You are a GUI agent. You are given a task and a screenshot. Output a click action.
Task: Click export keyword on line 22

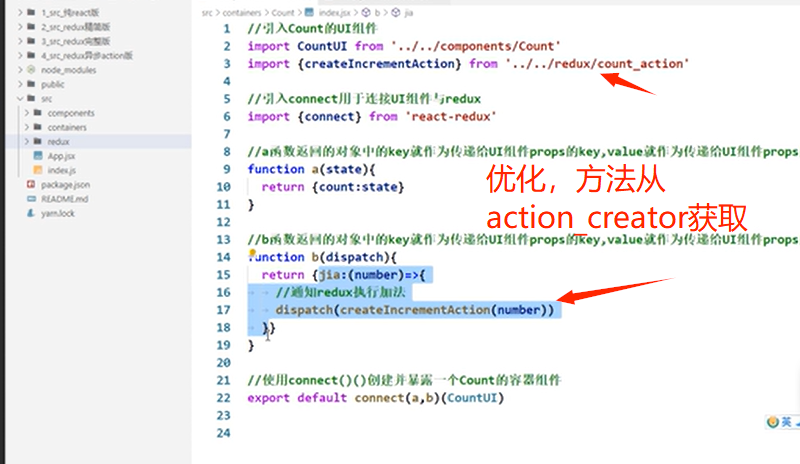268,398
